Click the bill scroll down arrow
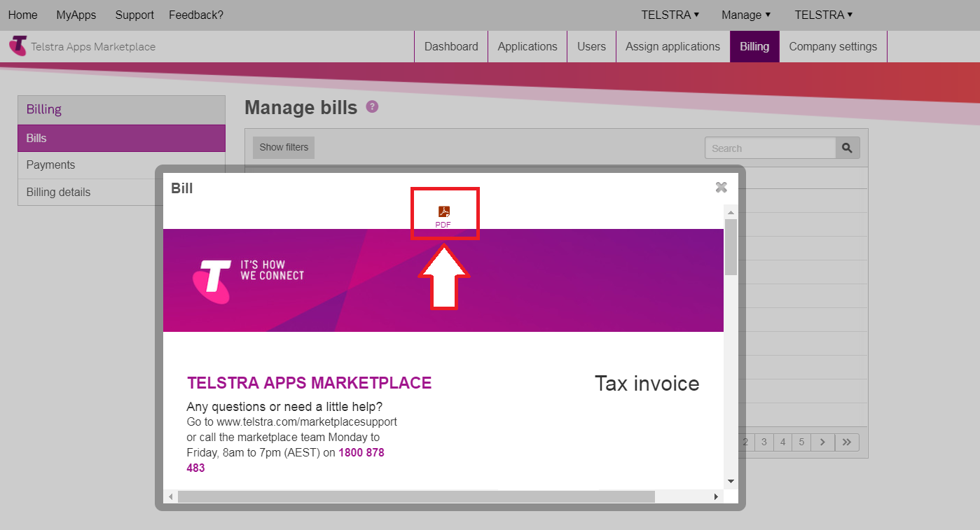 731,481
